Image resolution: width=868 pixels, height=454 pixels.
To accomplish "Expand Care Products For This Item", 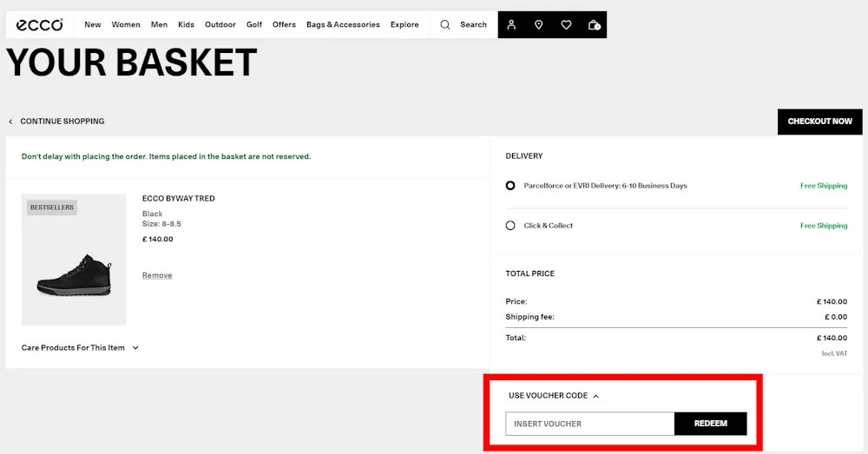I will click(80, 348).
